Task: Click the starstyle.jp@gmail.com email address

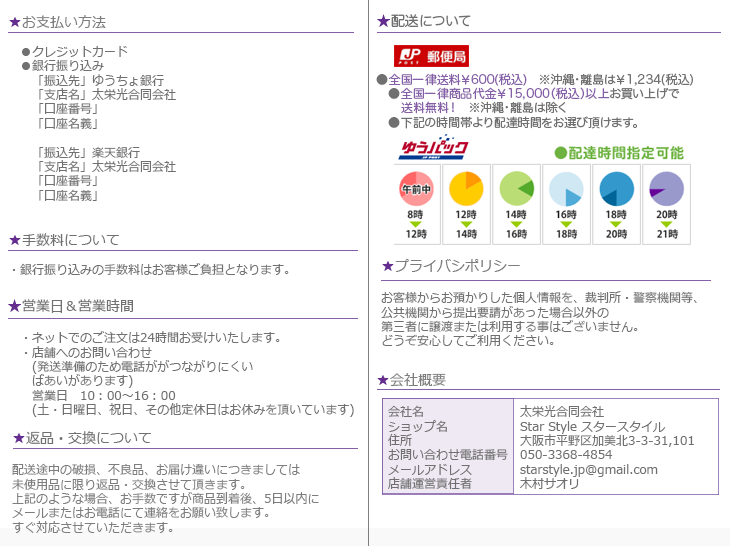Action: (588, 469)
